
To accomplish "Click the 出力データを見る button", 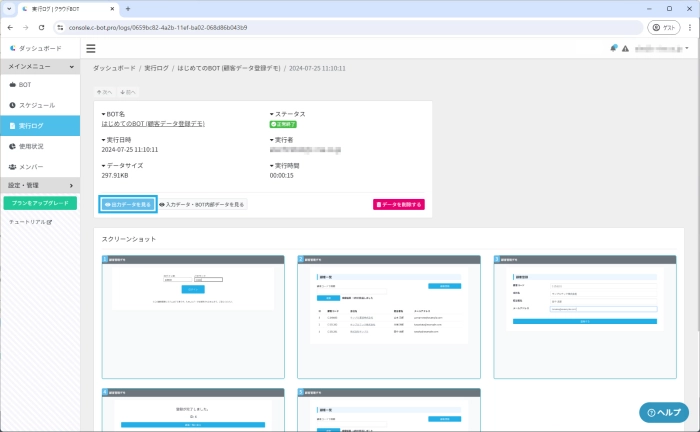I will pos(128,204).
